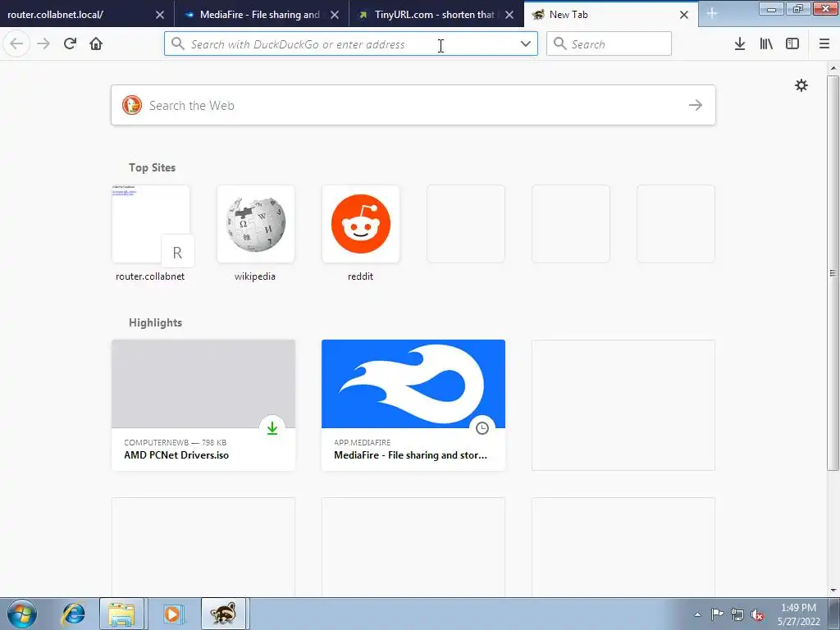Image resolution: width=840 pixels, height=630 pixels.
Task: Open Windows Media Player from taskbar
Action: click(172, 614)
